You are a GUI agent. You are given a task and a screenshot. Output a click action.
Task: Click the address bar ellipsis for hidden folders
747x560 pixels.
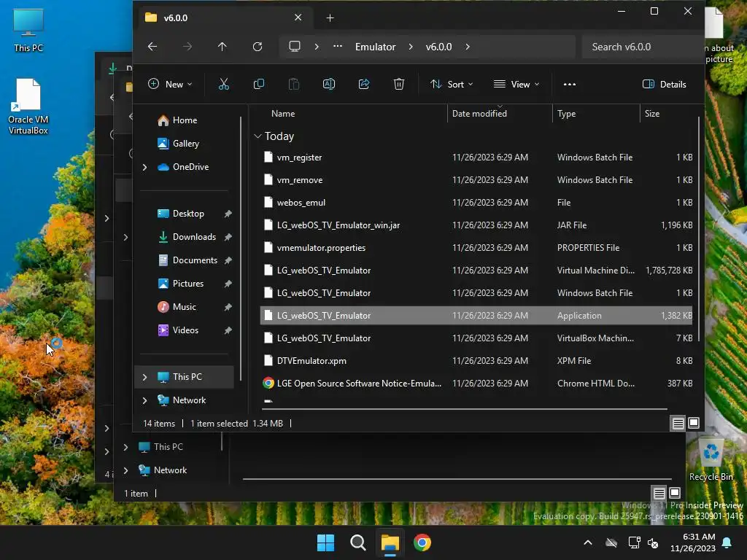[337, 47]
